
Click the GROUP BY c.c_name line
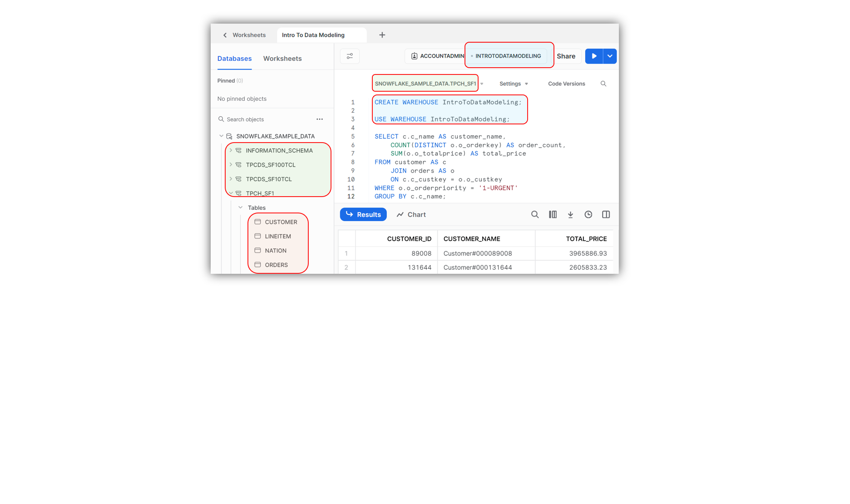(x=410, y=197)
